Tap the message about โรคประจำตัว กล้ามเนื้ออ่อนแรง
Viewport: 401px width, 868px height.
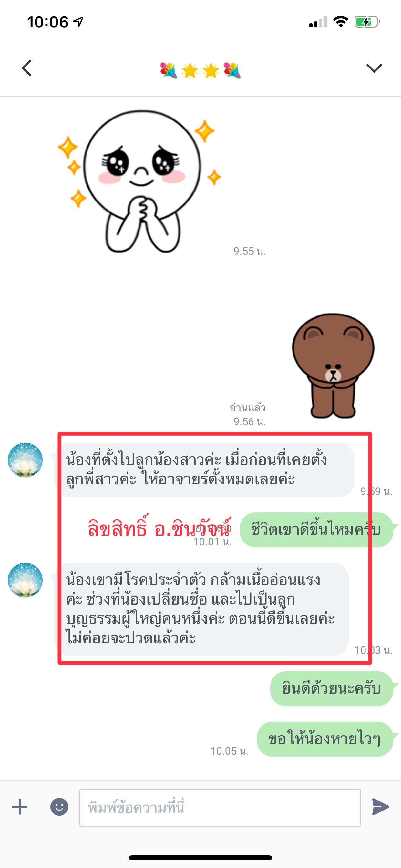point(201,609)
